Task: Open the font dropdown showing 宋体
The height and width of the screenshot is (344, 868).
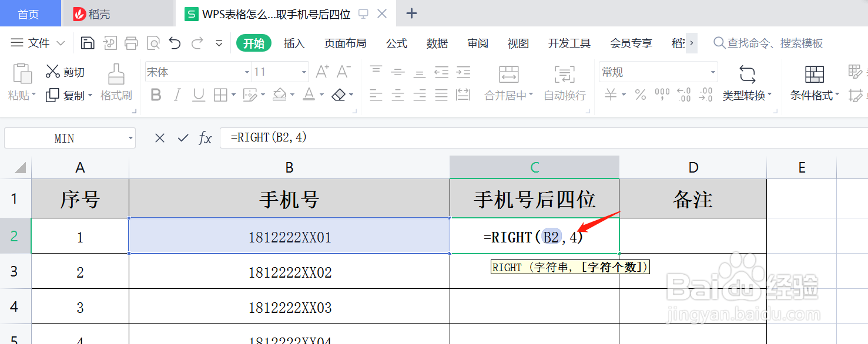Action: coord(197,71)
